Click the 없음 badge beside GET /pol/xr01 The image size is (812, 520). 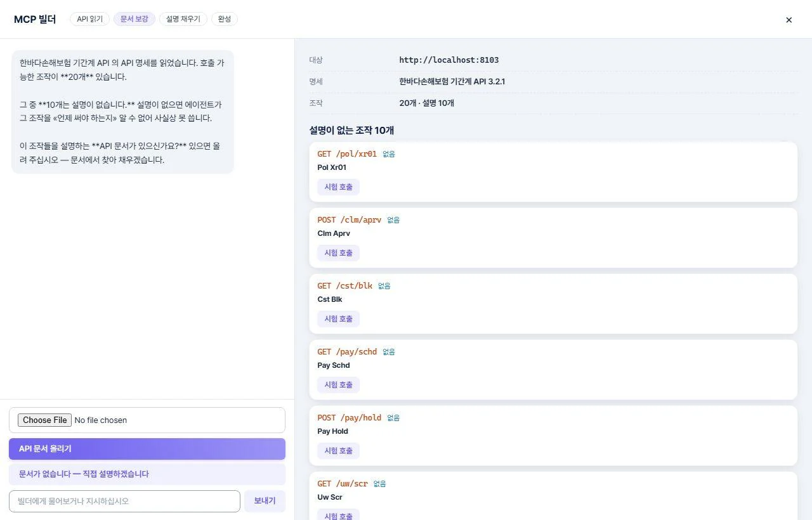pyautogui.click(x=389, y=154)
